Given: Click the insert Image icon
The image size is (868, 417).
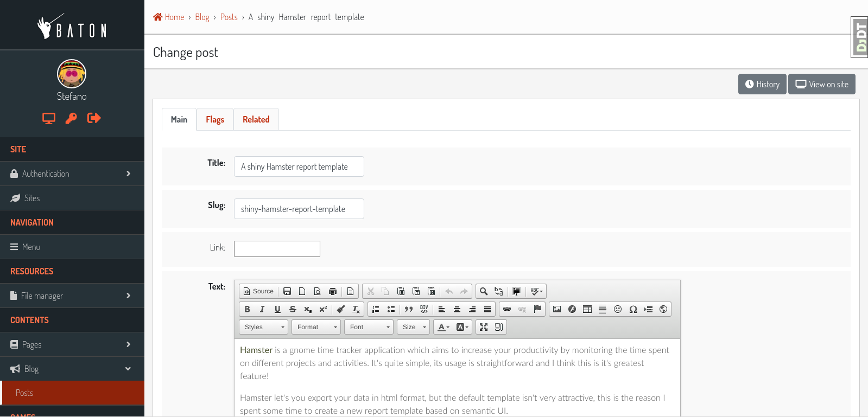Looking at the screenshot, I should [557, 309].
